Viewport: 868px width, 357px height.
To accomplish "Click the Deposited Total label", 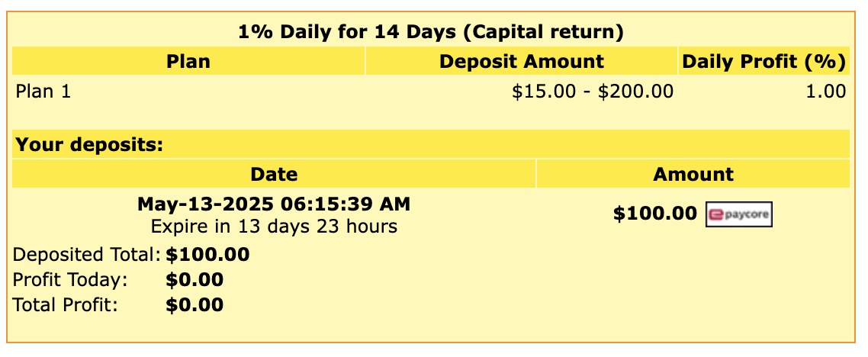I will tap(85, 255).
